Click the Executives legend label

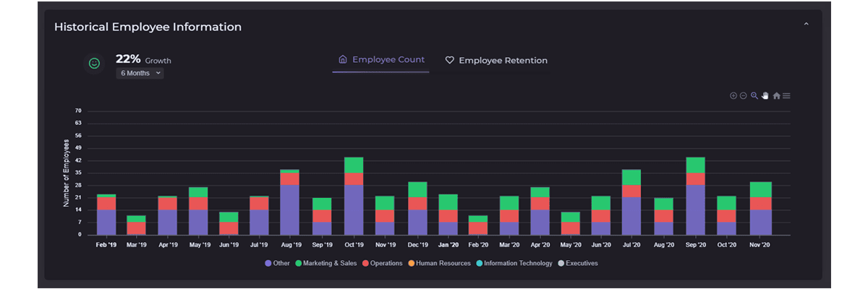[x=579, y=264]
